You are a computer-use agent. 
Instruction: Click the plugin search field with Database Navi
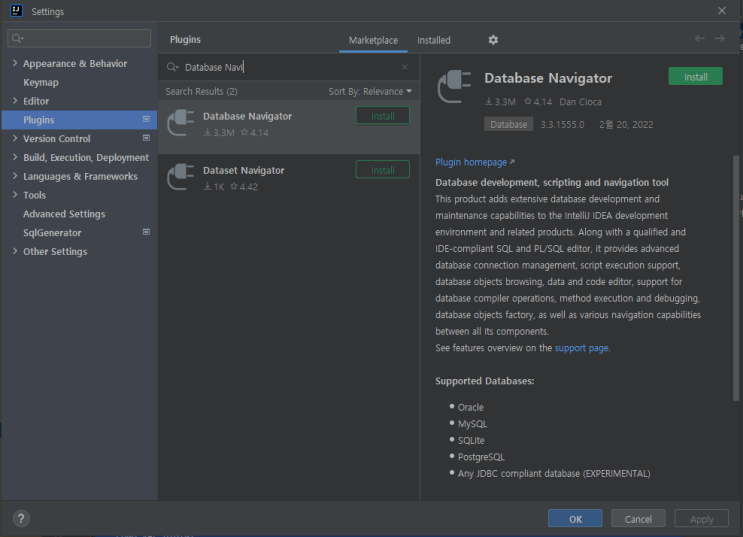click(289, 67)
